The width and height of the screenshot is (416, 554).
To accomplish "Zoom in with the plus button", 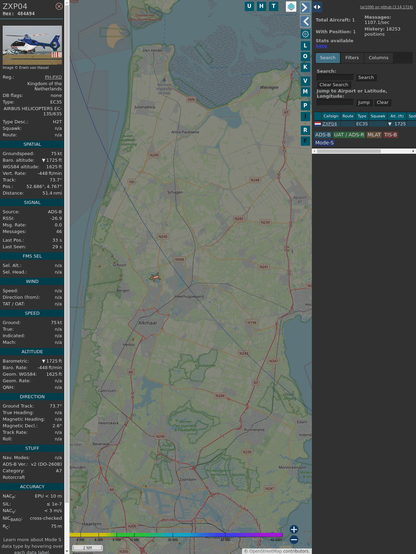I will 294,529.
